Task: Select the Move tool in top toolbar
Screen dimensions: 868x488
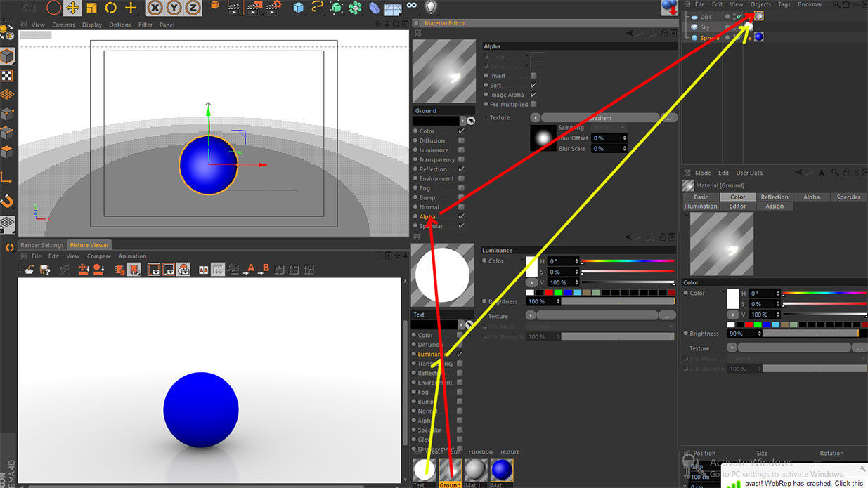Action: click(72, 8)
